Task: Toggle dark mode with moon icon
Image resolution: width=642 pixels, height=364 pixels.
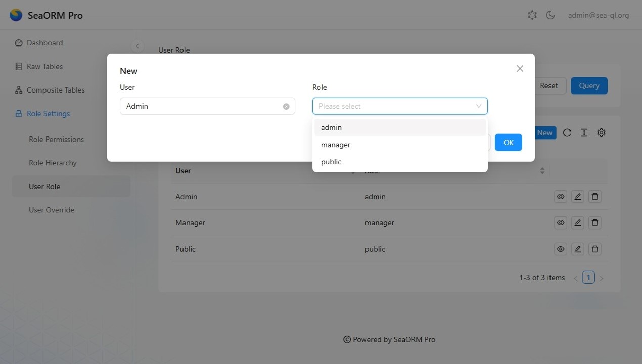Action: 551,15
